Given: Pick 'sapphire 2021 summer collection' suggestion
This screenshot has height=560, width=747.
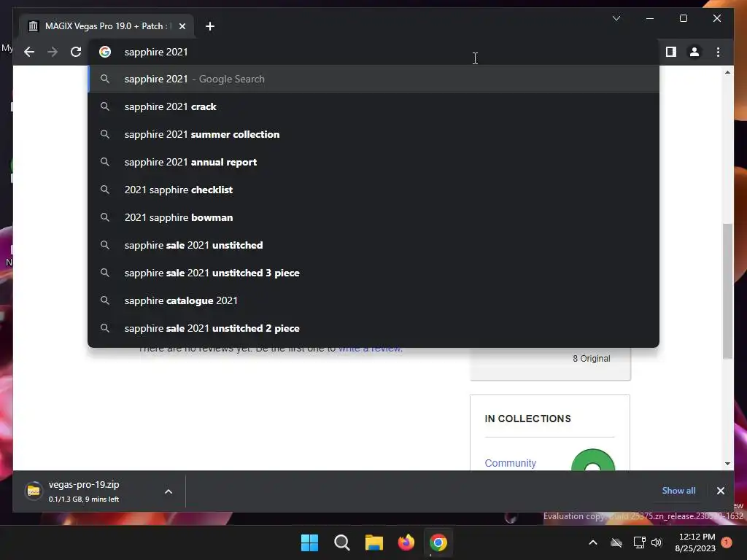Looking at the screenshot, I should [373, 134].
